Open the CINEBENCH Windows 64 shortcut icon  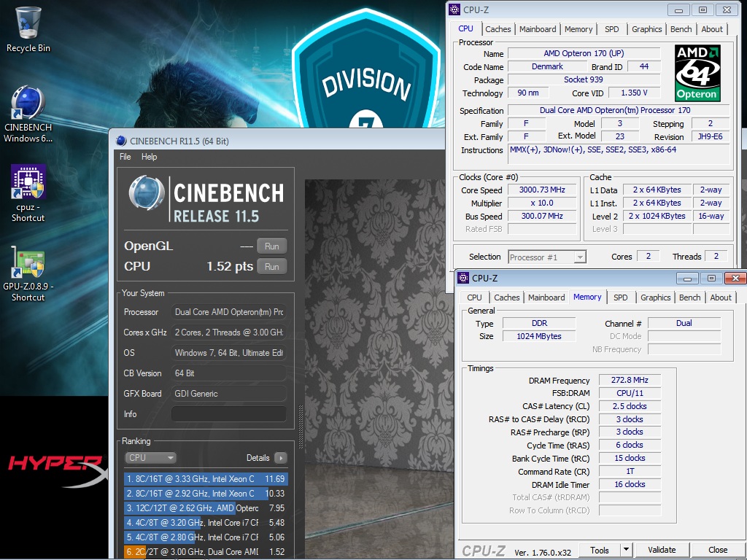click(28, 114)
